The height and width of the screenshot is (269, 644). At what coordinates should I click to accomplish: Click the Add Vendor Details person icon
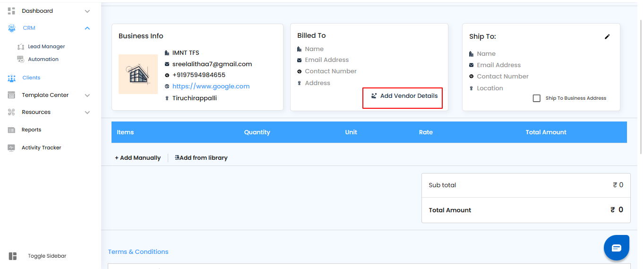tap(374, 96)
